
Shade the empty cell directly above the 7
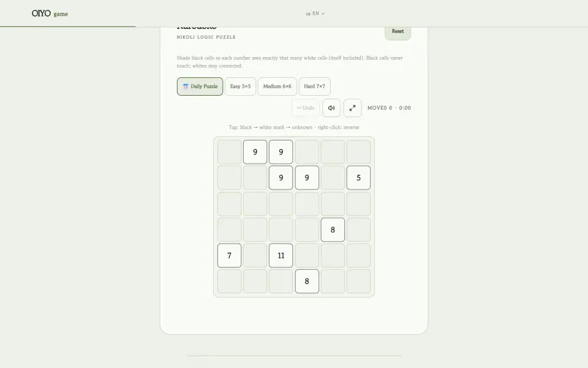pyautogui.click(x=230, y=229)
